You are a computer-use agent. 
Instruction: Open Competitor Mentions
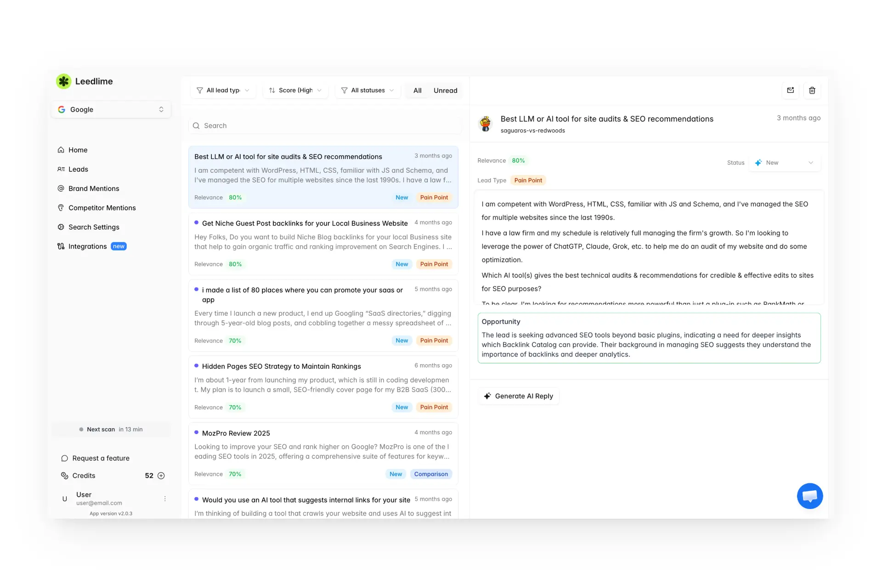coord(102,208)
